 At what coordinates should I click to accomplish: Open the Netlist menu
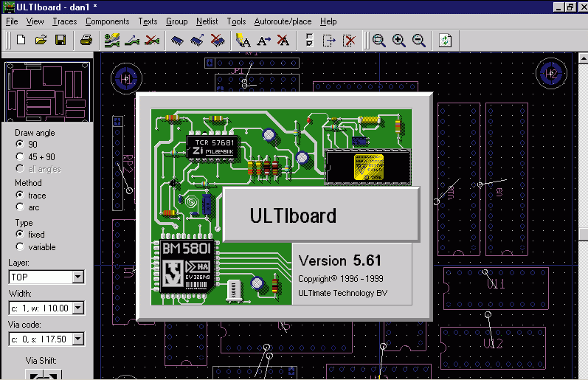(207, 21)
